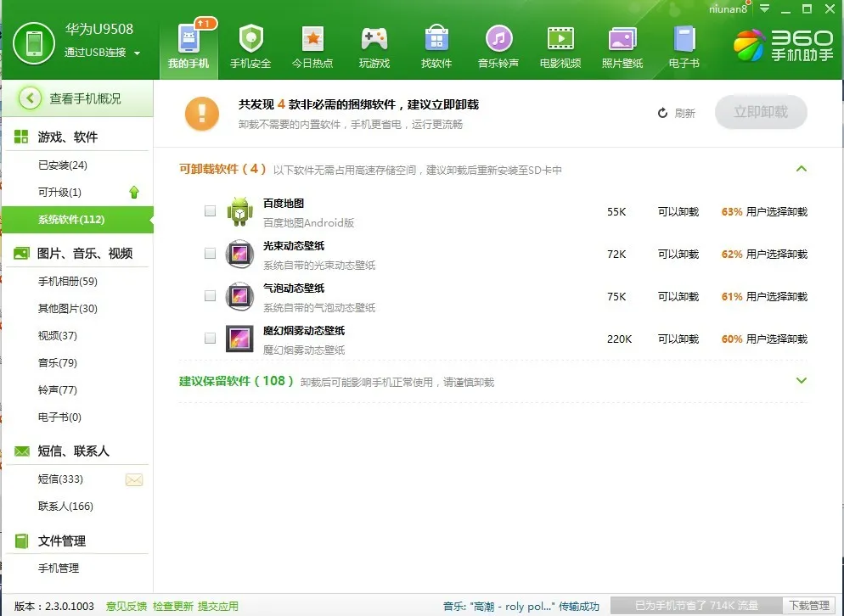Tick the checkbox for 光束动态壁纸
844x616 pixels.
(210, 254)
